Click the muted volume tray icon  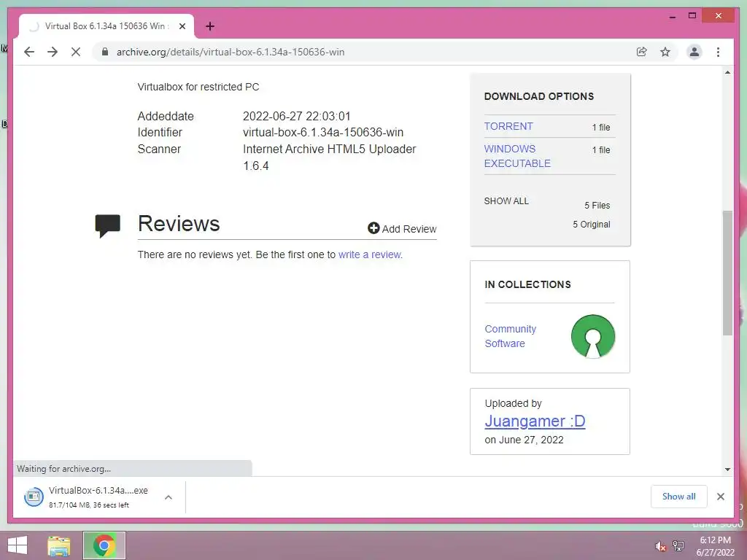(660, 546)
